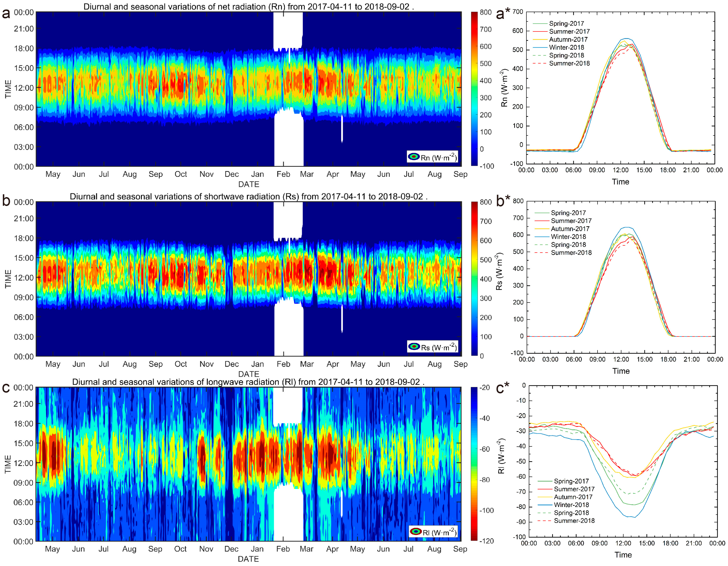Click the Autumn-2017 legend entry in panel a*
Image resolution: width=728 pixels, height=566 pixels.
pos(568,39)
